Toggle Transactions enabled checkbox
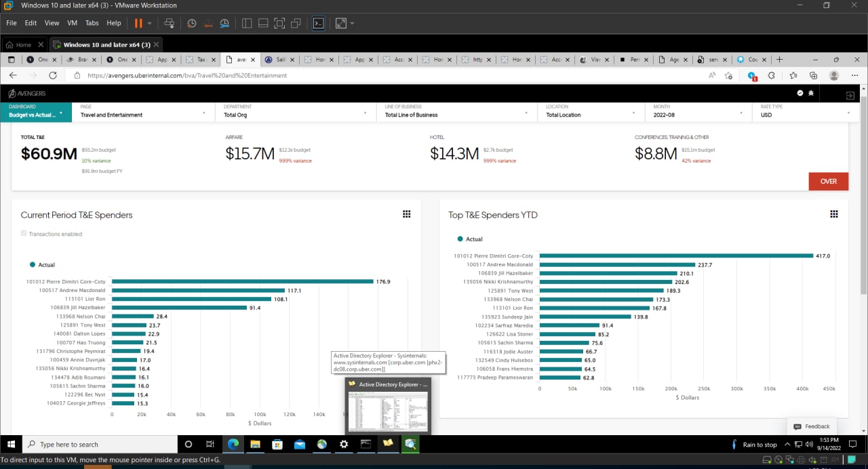The height and width of the screenshot is (469, 868). click(x=24, y=234)
